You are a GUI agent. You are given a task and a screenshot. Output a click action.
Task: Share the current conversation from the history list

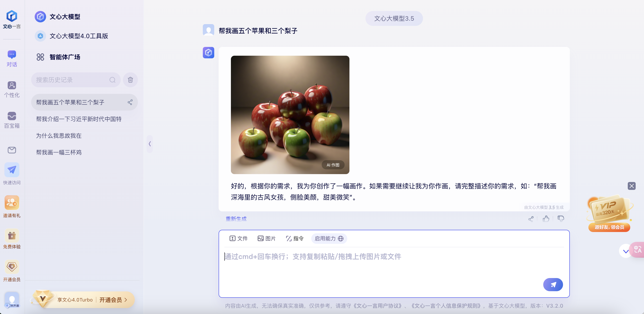pyautogui.click(x=130, y=102)
